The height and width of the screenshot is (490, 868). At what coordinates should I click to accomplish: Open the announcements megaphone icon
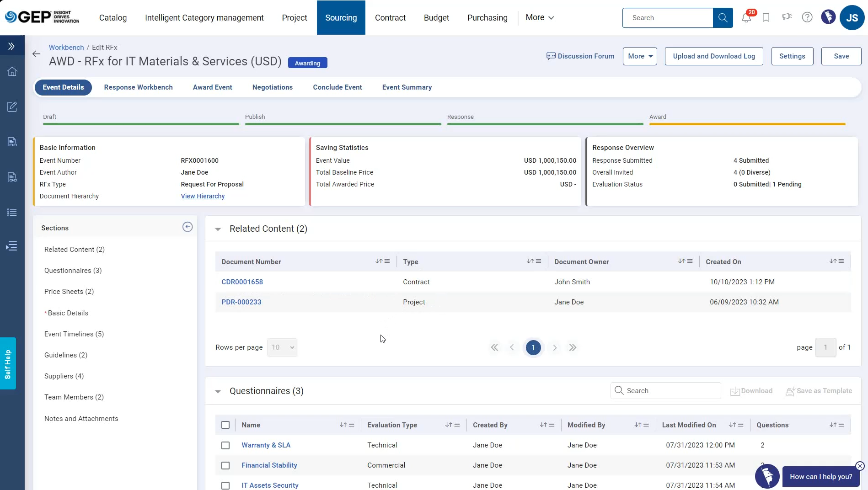pos(787,17)
